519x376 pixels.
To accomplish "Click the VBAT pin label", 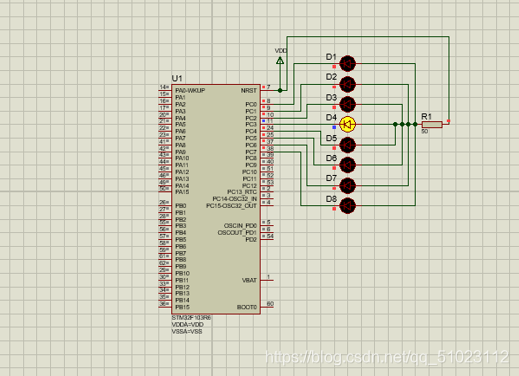I will [249, 280].
